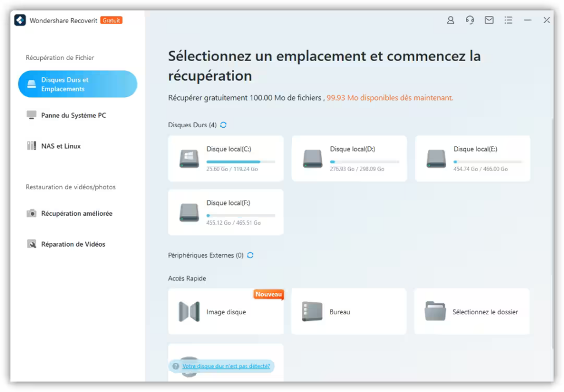Open Réparation de Vidéos
Viewport: 564px width, 392px height.
pos(73,244)
